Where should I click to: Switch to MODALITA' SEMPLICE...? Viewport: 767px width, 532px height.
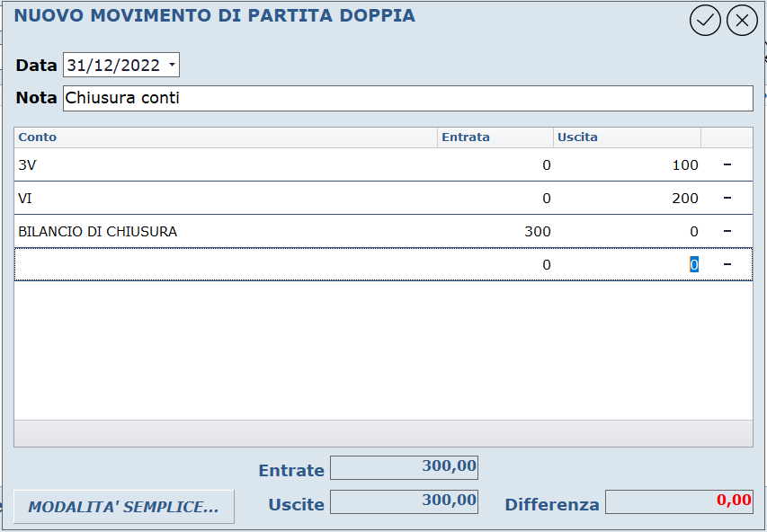[124, 507]
